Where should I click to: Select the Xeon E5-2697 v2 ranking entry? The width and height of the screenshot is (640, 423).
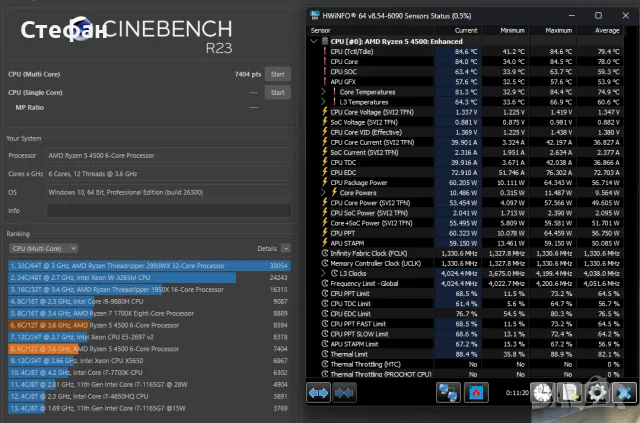click(x=149, y=337)
